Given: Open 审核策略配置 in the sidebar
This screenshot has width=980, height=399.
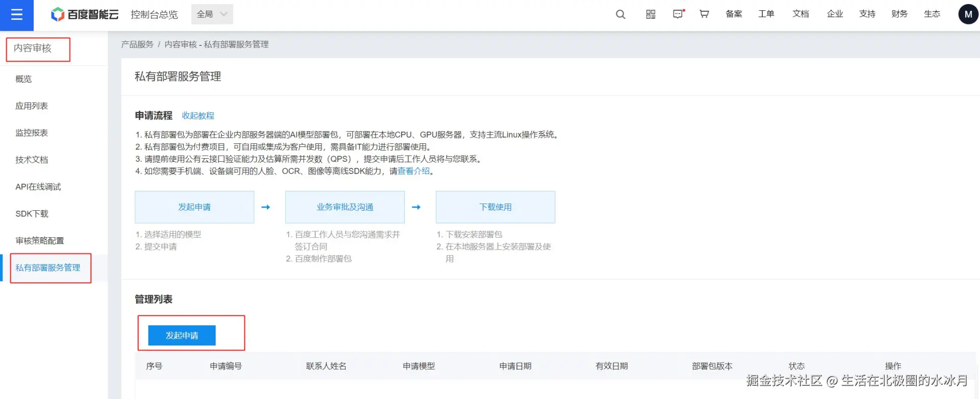Looking at the screenshot, I should pos(40,241).
